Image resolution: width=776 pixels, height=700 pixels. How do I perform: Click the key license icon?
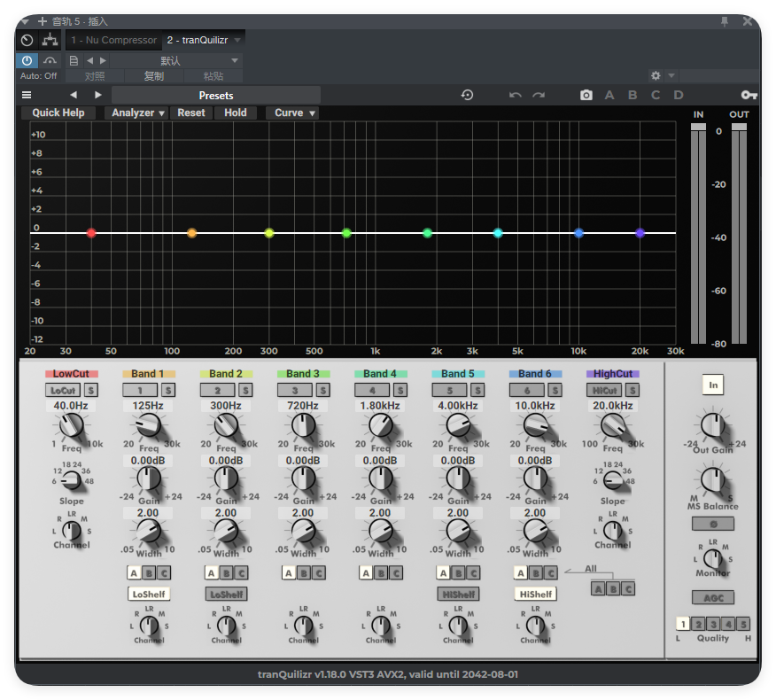tap(749, 95)
